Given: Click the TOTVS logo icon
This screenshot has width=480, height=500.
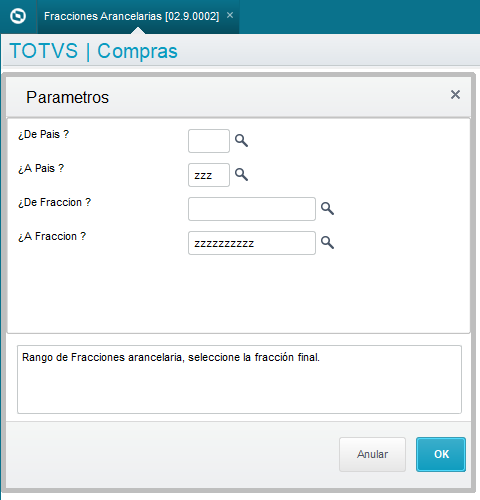Looking at the screenshot, I should pyautogui.click(x=18, y=16).
